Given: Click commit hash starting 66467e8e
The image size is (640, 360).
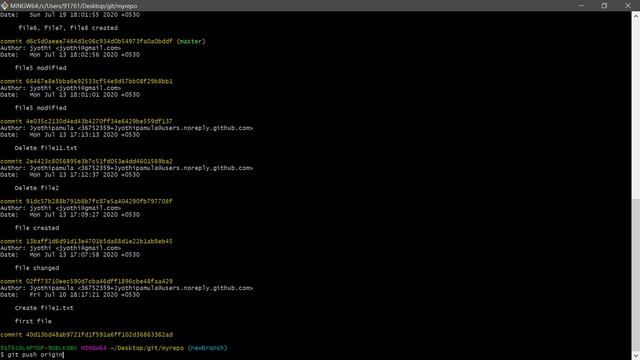Looking at the screenshot, I should click(x=99, y=81).
